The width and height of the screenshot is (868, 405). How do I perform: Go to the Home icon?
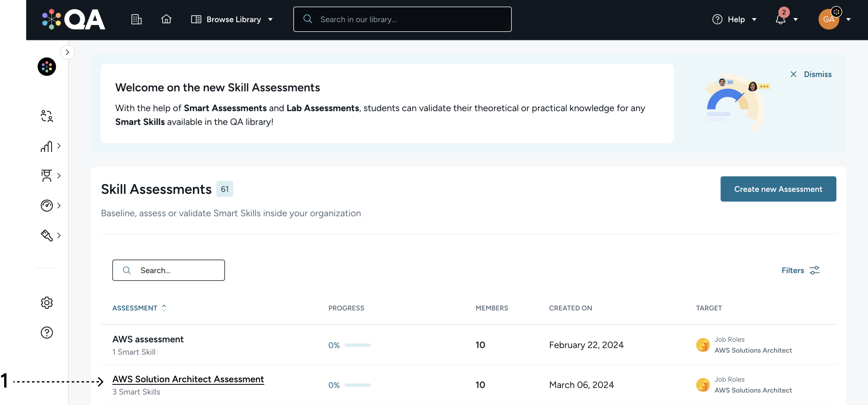(x=166, y=19)
